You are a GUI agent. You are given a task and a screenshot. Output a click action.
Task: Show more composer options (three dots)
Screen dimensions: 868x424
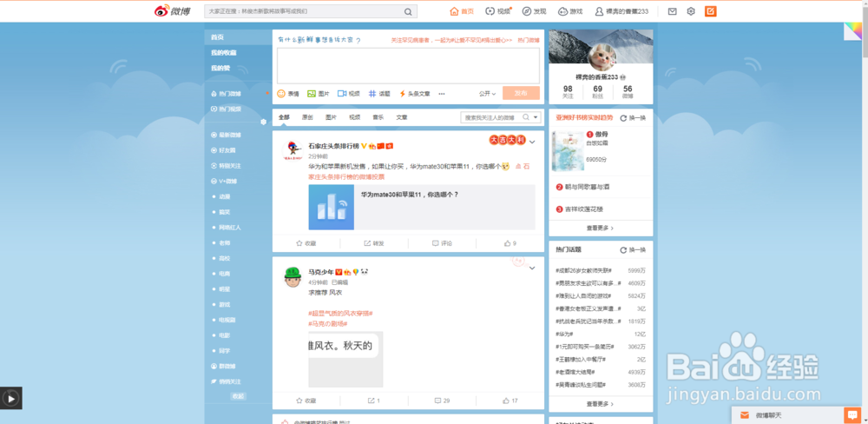[442, 94]
